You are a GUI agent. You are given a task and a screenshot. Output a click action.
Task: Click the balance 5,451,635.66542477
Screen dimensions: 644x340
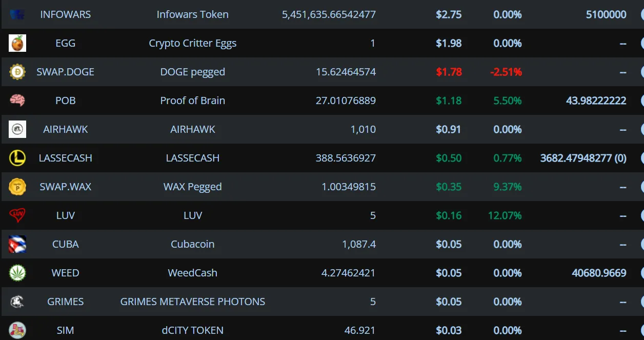329,14
